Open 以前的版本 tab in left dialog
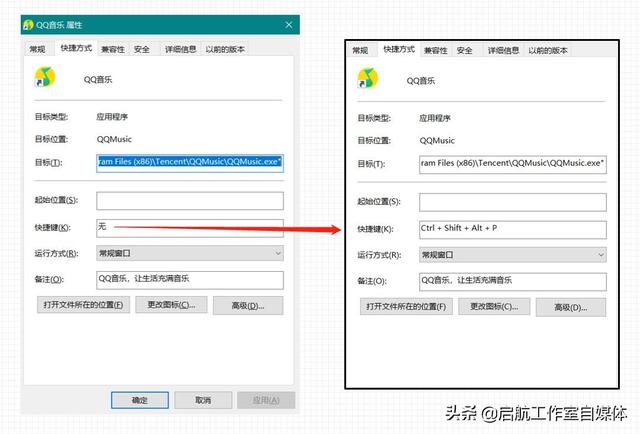Image resolution: width=640 pixels, height=434 pixels. [225, 49]
